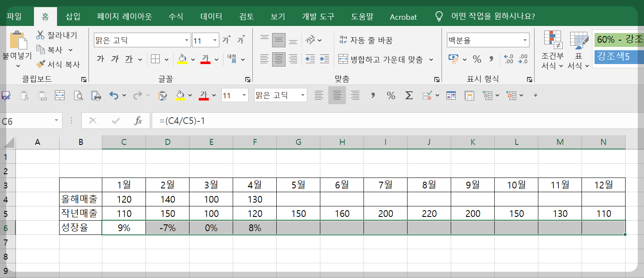Switch to the 삽입 (Insert) tab
The width and height of the screenshot is (644, 278).
coord(73,17)
